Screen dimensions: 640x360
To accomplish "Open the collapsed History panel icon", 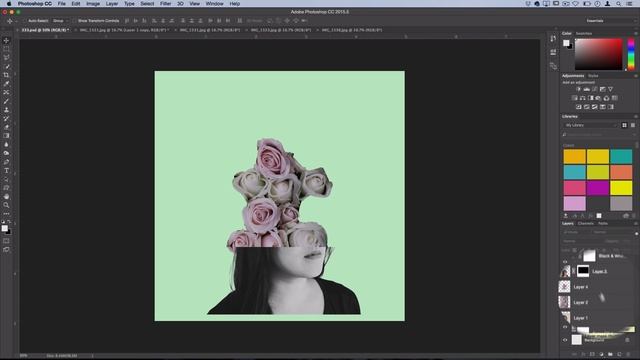I will click(x=553, y=39).
